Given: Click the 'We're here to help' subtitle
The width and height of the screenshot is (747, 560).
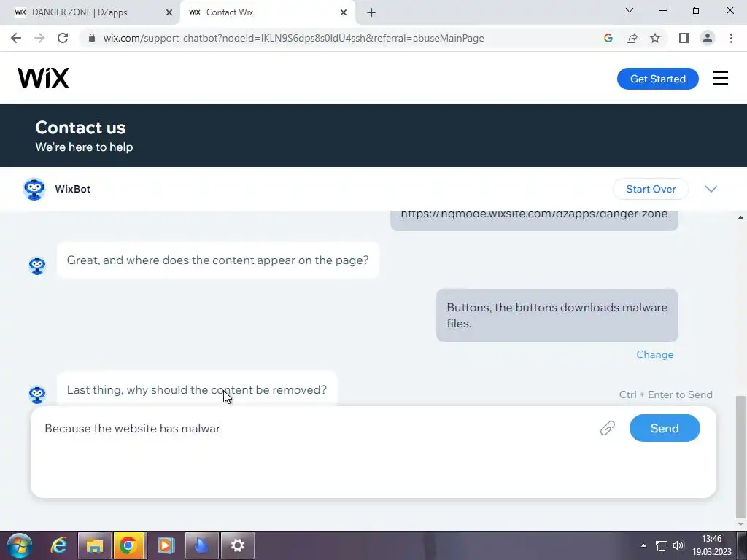Looking at the screenshot, I should (x=84, y=147).
